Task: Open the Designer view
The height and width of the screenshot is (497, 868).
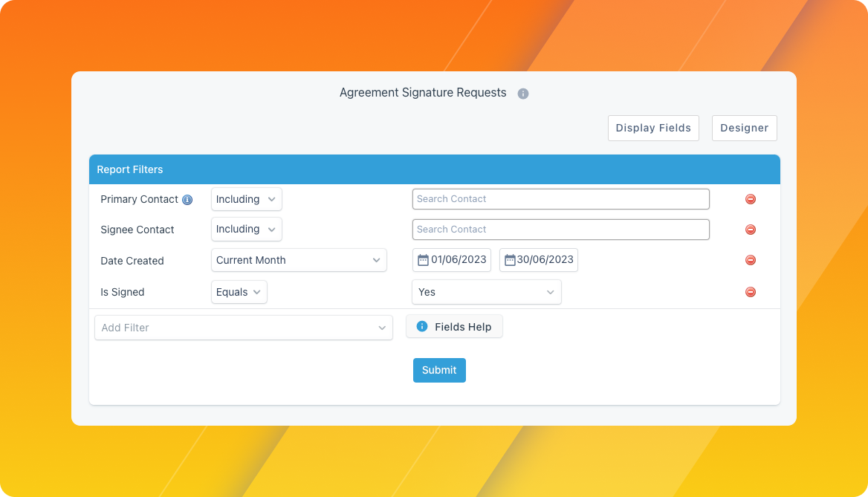Action: [744, 128]
